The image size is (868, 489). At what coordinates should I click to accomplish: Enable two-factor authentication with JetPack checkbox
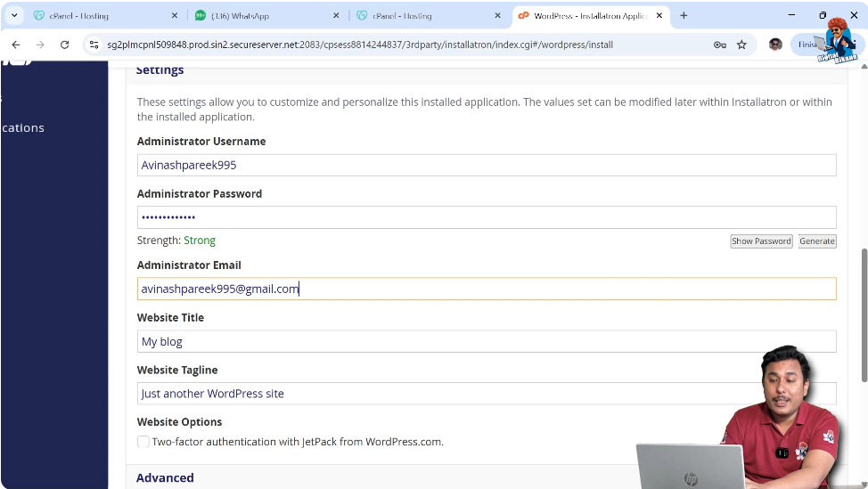143,442
